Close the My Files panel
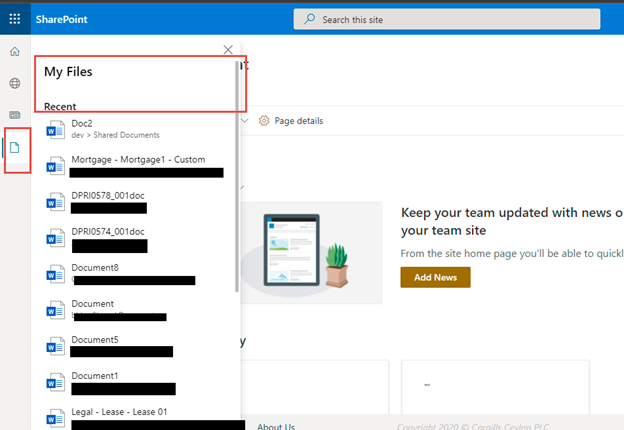624x430 pixels. pos(228,49)
